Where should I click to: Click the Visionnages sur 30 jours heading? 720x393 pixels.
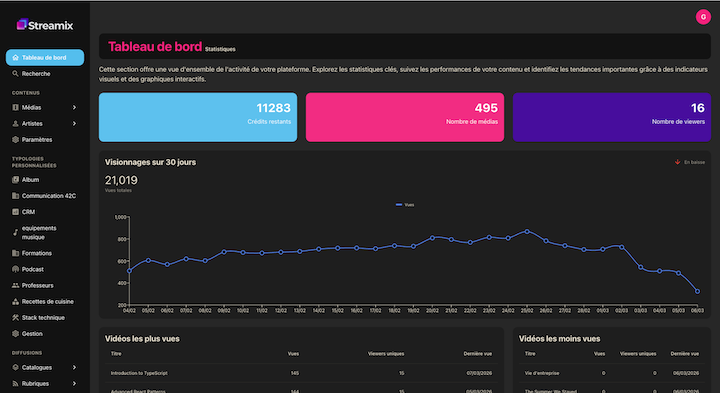pyautogui.click(x=150, y=162)
